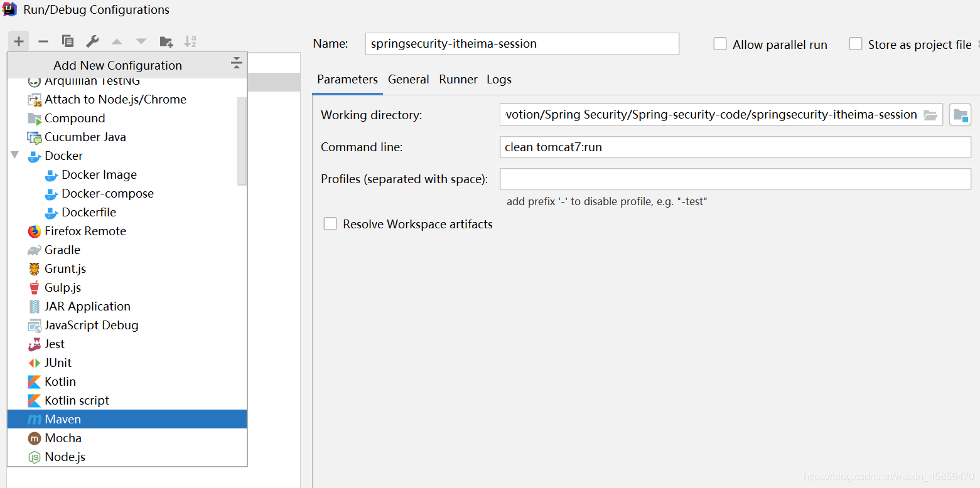980x488 pixels.
Task: Open Edit Templates wrench icon
Action: point(92,41)
